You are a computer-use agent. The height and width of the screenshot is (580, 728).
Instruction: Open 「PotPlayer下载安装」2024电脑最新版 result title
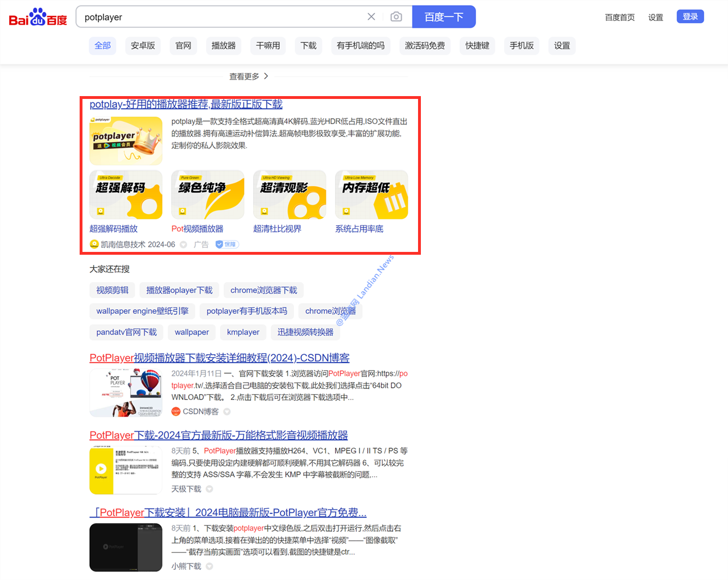tap(228, 512)
